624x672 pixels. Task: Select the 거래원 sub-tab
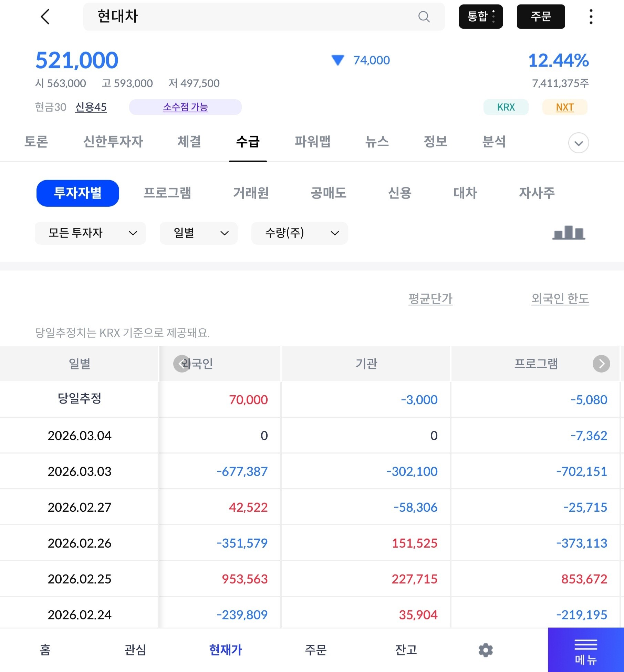(x=251, y=193)
